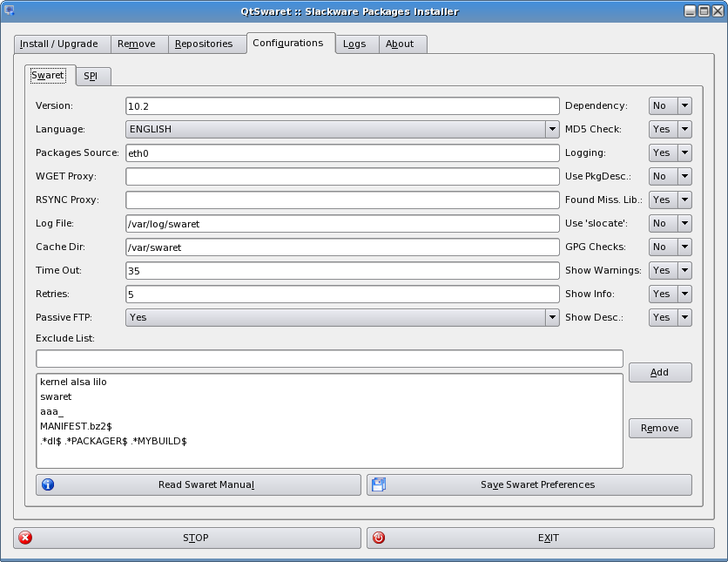Focus the Exclude List entry field
This screenshot has height=562, width=728.
329,359
